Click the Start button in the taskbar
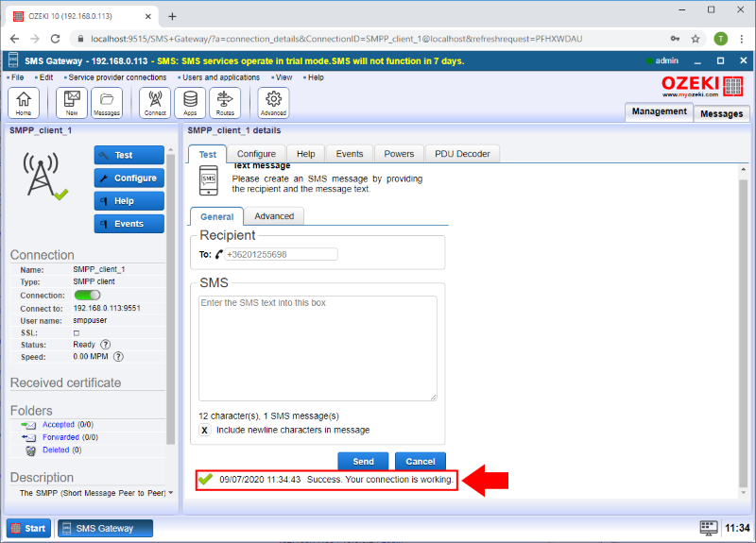The width and height of the screenshot is (756, 543). pos(28,528)
